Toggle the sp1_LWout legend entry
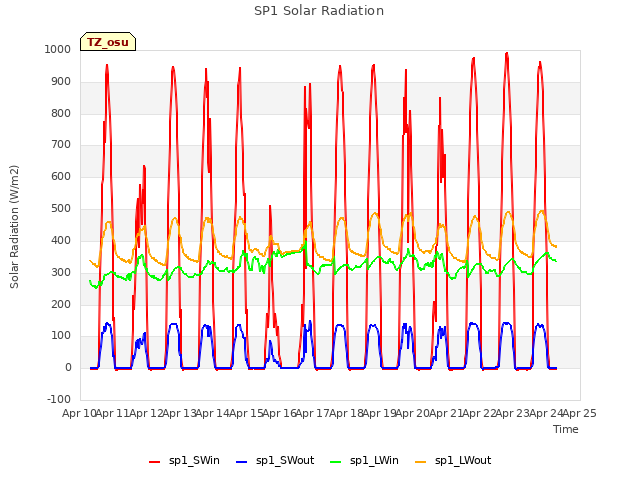Screen dimensions: 640x480 pyautogui.click(x=453, y=461)
